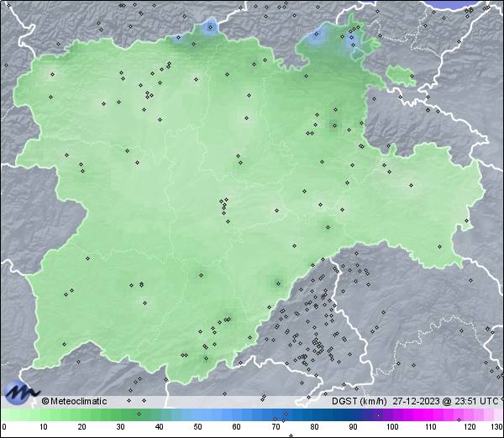Click the dark blue area at top right corner
This screenshot has height=438, width=504.
point(470,4)
